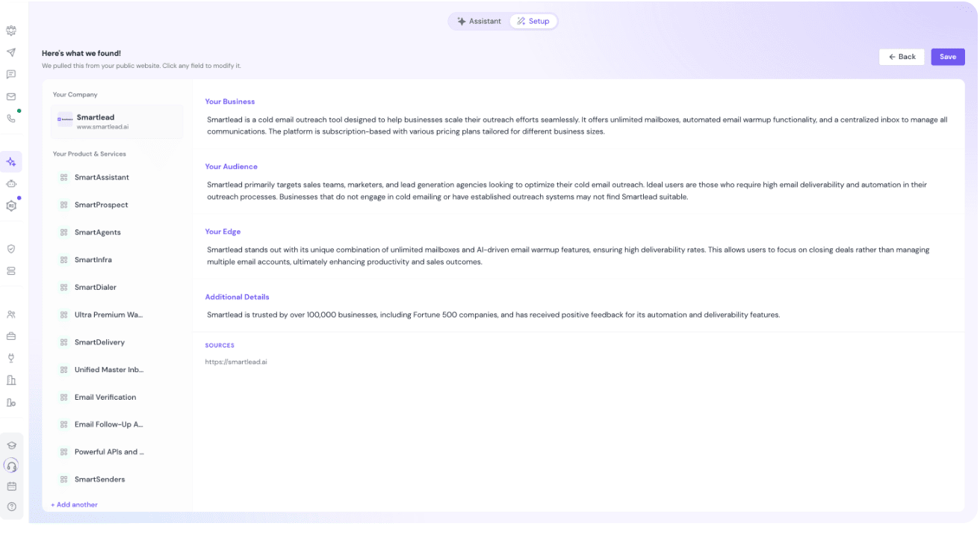
Task: Click the Your Audience heading
Action: [x=232, y=167]
